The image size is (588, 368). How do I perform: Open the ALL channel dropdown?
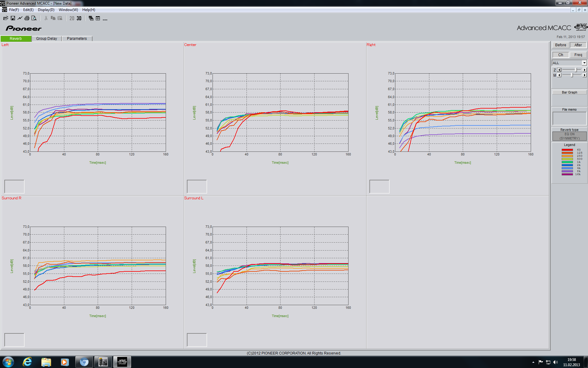coord(584,63)
